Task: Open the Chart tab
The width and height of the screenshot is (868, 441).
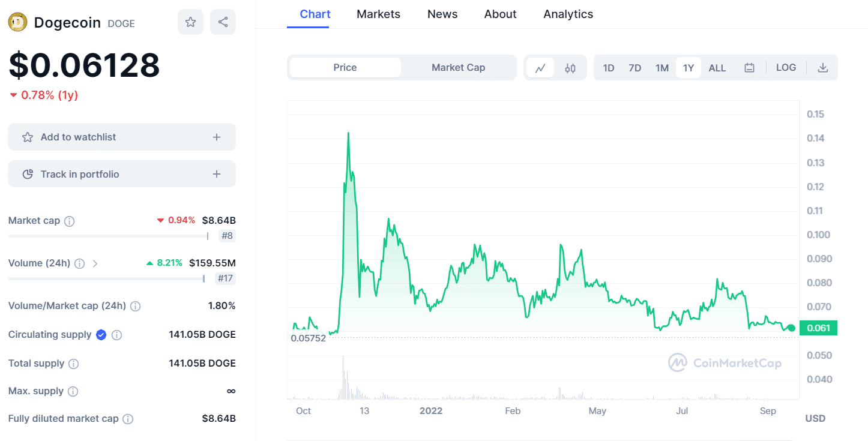Action: [315, 14]
